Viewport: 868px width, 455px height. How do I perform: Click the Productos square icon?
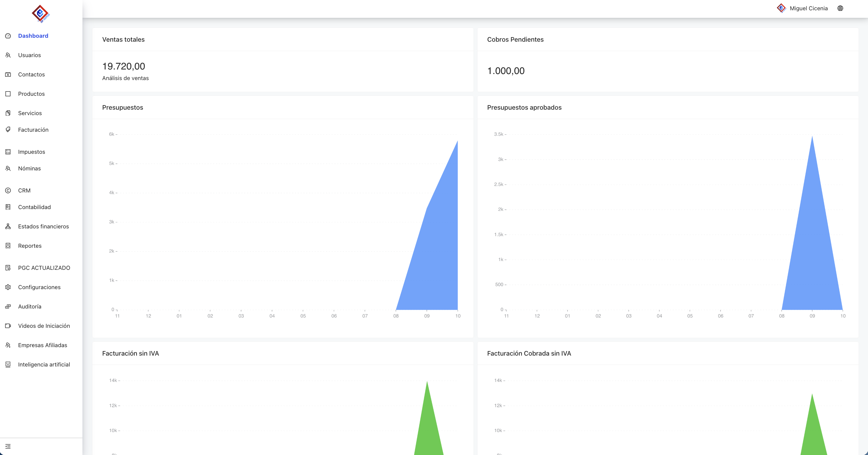click(8, 94)
